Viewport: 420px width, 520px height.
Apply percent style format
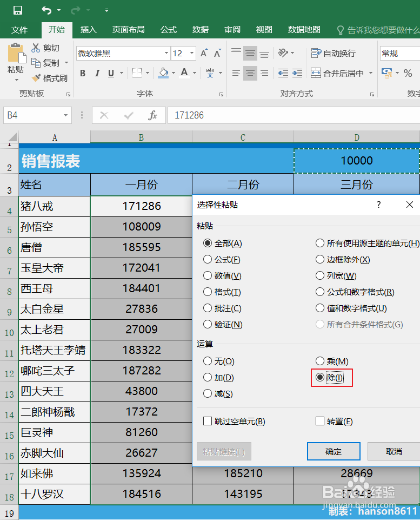coord(408,73)
